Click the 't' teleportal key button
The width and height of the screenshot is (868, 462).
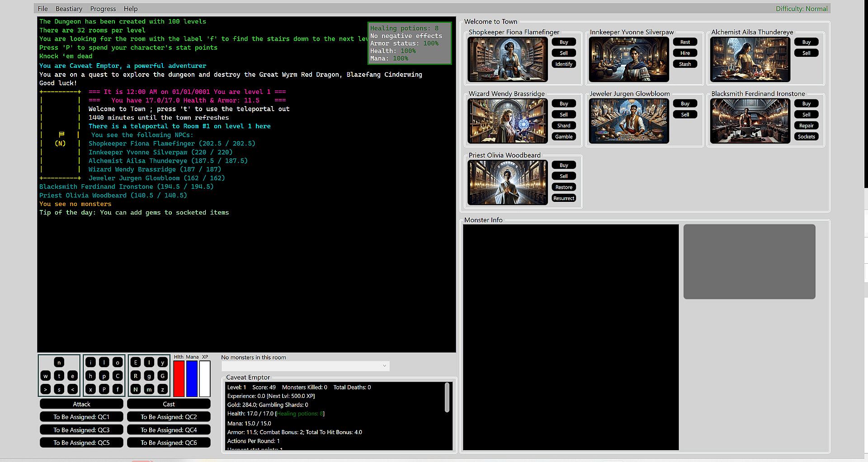(x=59, y=376)
